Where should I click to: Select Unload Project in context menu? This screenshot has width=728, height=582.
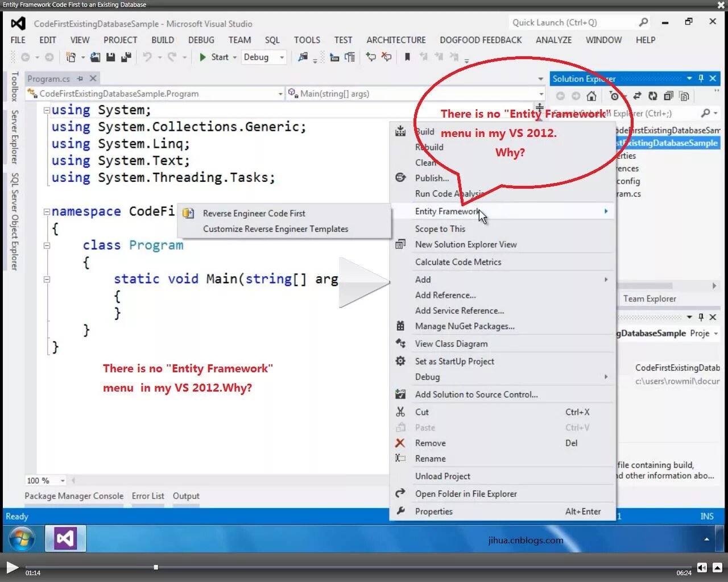(x=503, y=476)
